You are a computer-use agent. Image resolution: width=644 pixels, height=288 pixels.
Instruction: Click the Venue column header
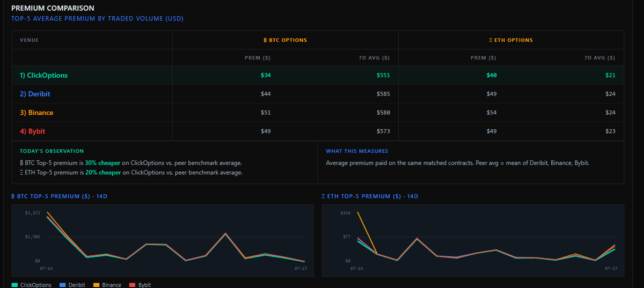point(29,40)
